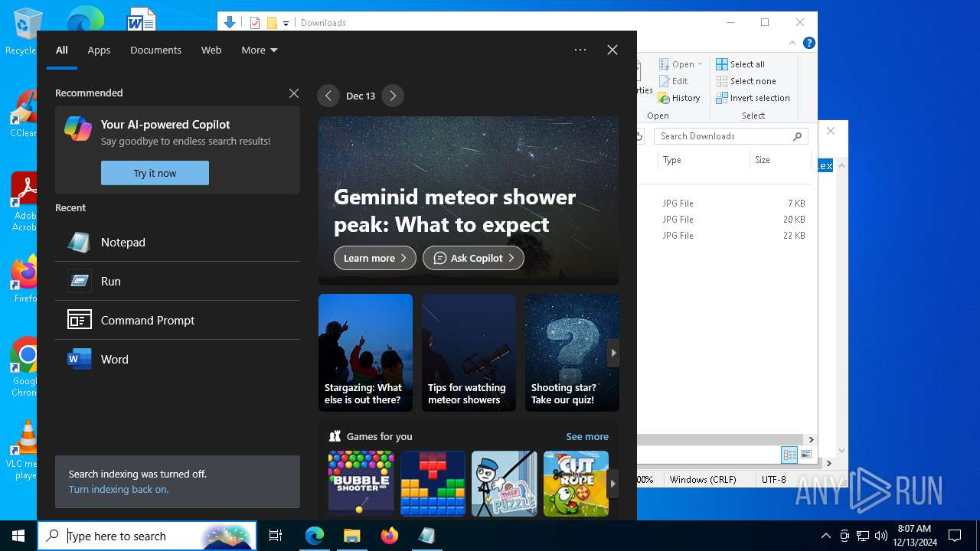Click Explorer properties quick access icon
The width and height of the screenshot is (980, 551).
point(256,23)
